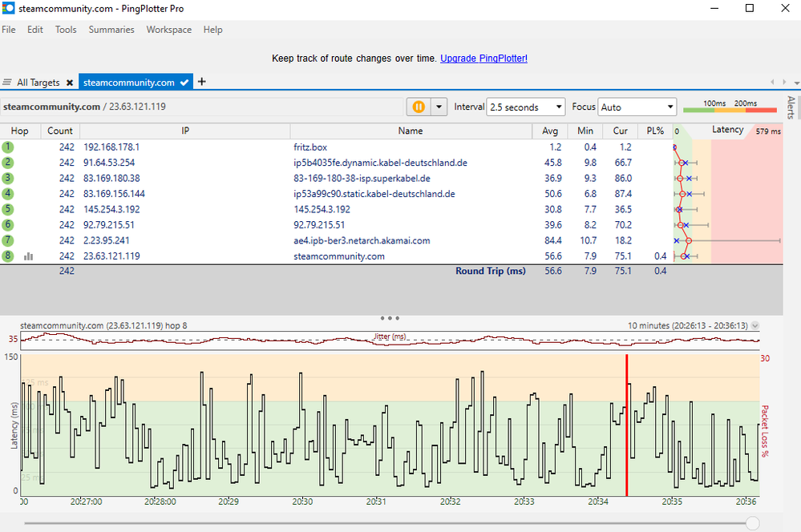The width and height of the screenshot is (801, 532).
Task: Click the timeline slider handle at bottom
Action: click(752, 523)
